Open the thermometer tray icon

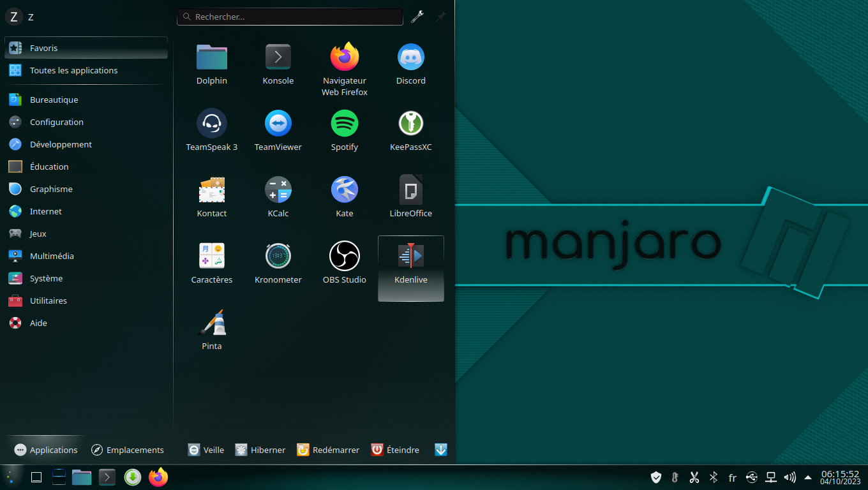(675, 477)
